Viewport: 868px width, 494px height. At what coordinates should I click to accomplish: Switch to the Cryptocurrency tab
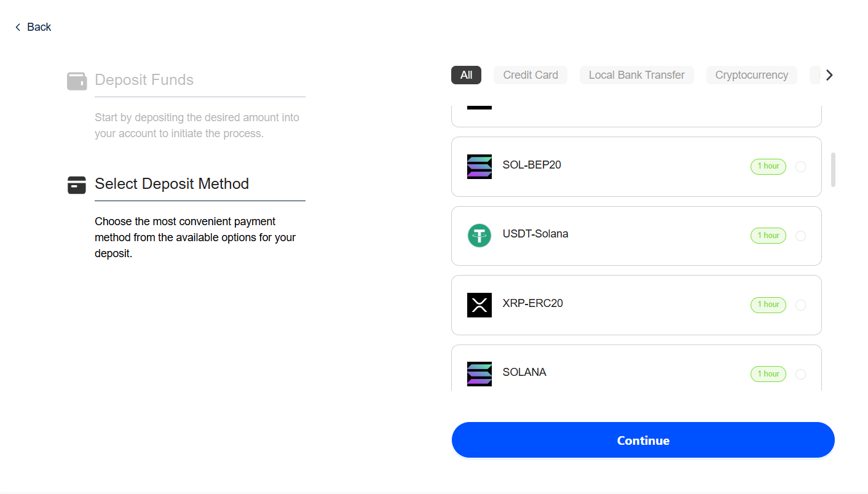click(x=751, y=75)
